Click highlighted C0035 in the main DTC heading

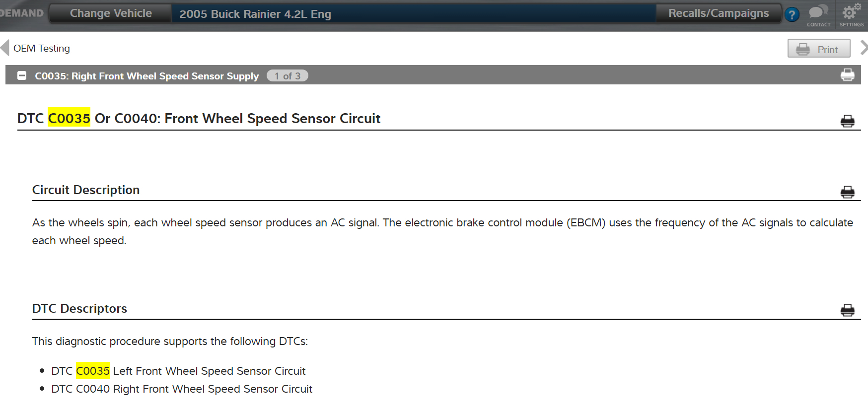coord(69,118)
